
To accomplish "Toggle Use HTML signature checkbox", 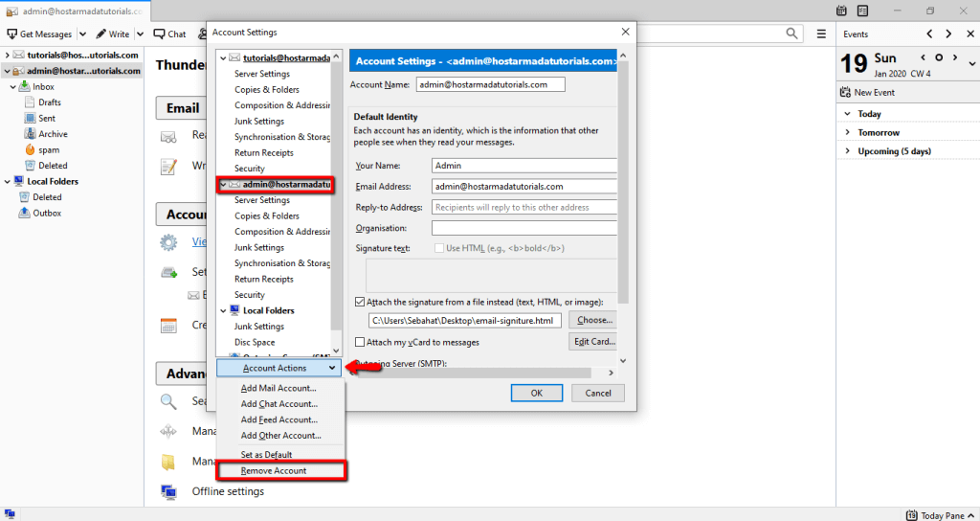I will pyautogui.click(x=439, y=248).
